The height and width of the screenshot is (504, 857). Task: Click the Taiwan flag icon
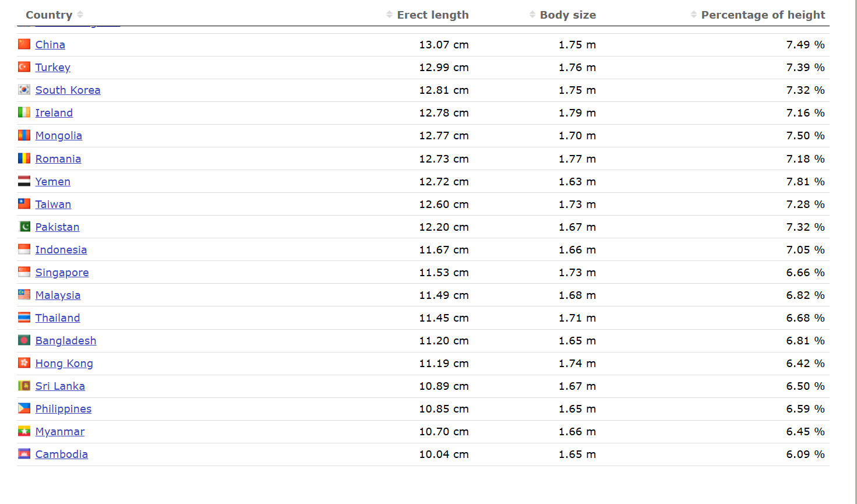tap(24, 204)
